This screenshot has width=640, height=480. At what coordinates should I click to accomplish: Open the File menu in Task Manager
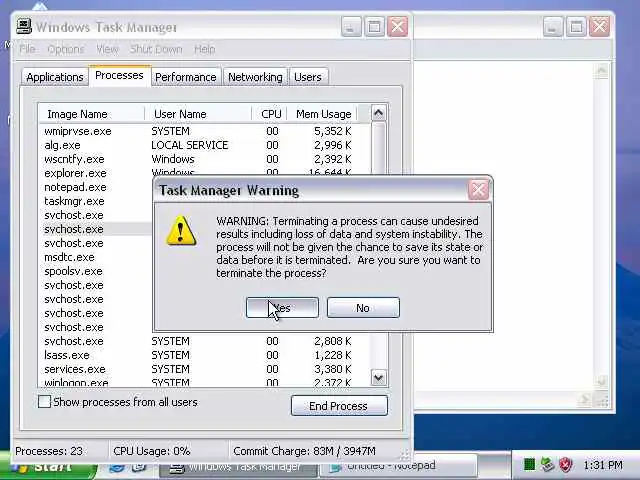point(27,49)
